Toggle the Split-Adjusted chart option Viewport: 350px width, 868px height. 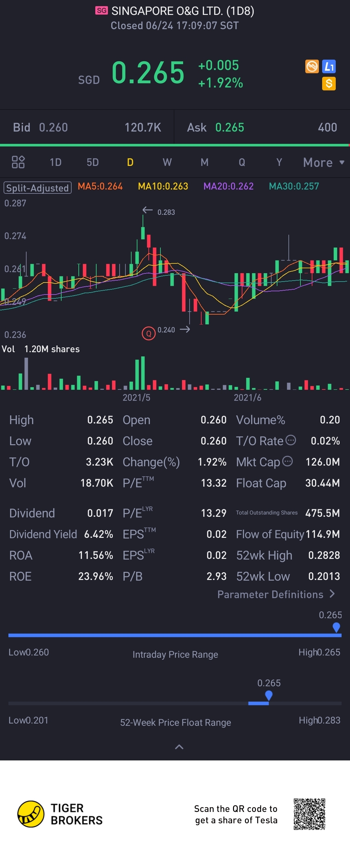37,188
